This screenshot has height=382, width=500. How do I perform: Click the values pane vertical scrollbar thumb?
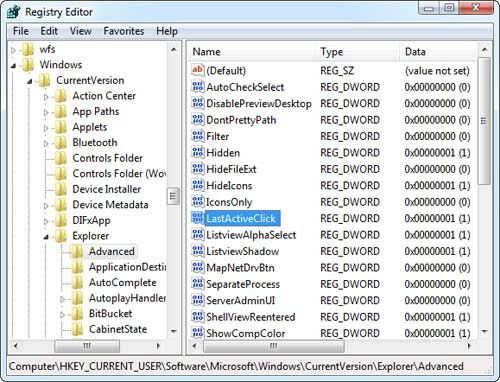[x=484, y=121]
